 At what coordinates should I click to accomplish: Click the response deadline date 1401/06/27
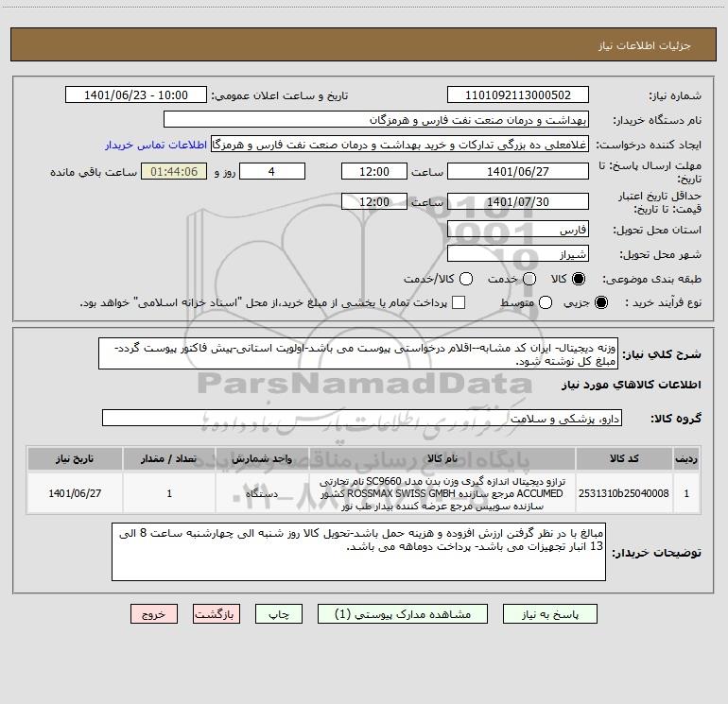coord(518,172)
